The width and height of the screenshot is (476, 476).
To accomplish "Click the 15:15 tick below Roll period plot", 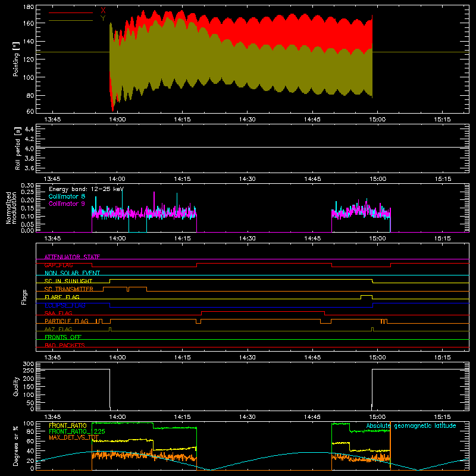I will click(x=443, y=179).
